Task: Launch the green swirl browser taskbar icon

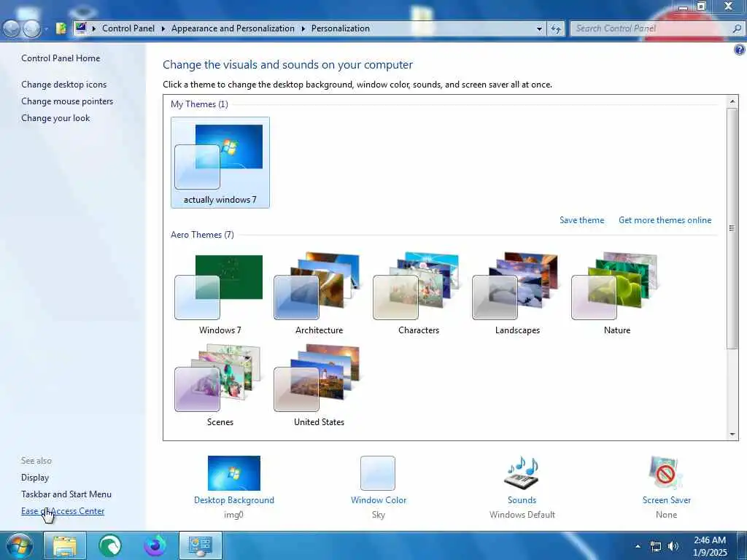Action: click(x=110, y=545)
